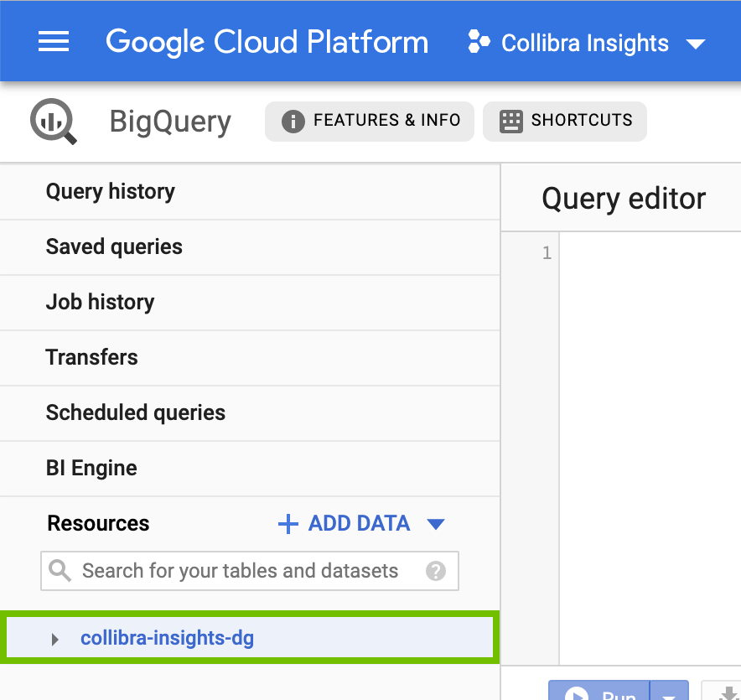The width and height of the screenshot is (741, 700).
Task: Open the navigation hamburger menu
Action: click(54, 42)
